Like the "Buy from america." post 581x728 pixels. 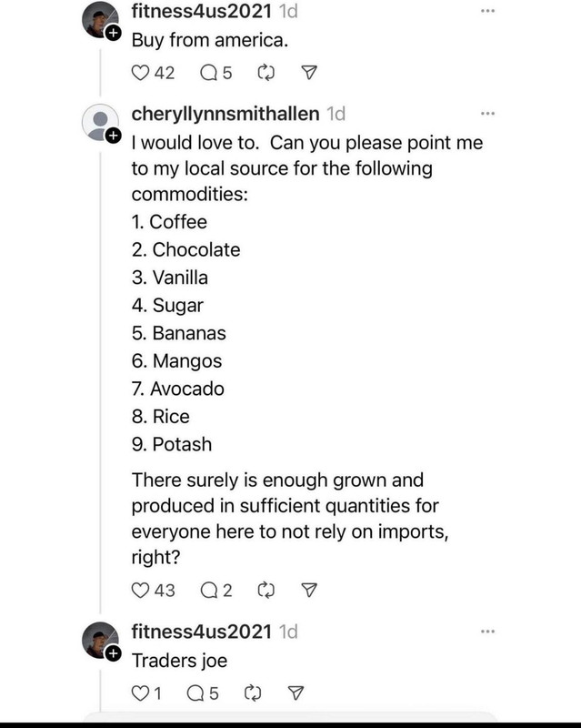(x=140, y=73)
